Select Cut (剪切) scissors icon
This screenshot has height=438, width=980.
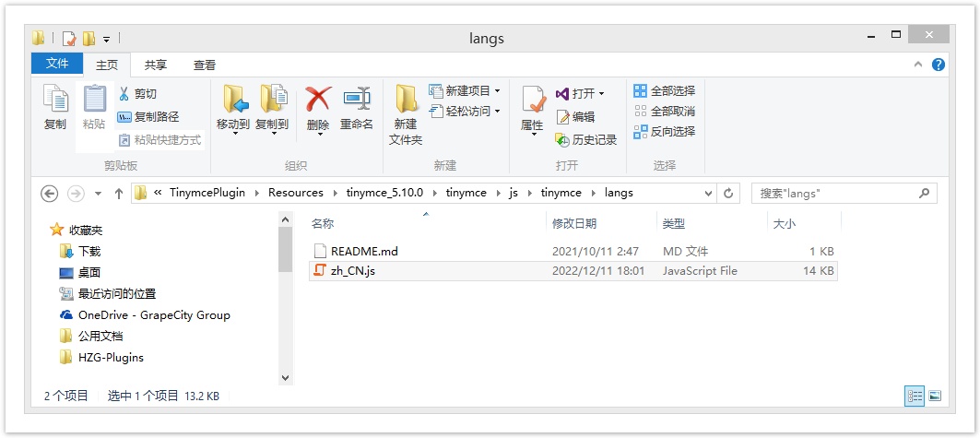tap(124, 94)
